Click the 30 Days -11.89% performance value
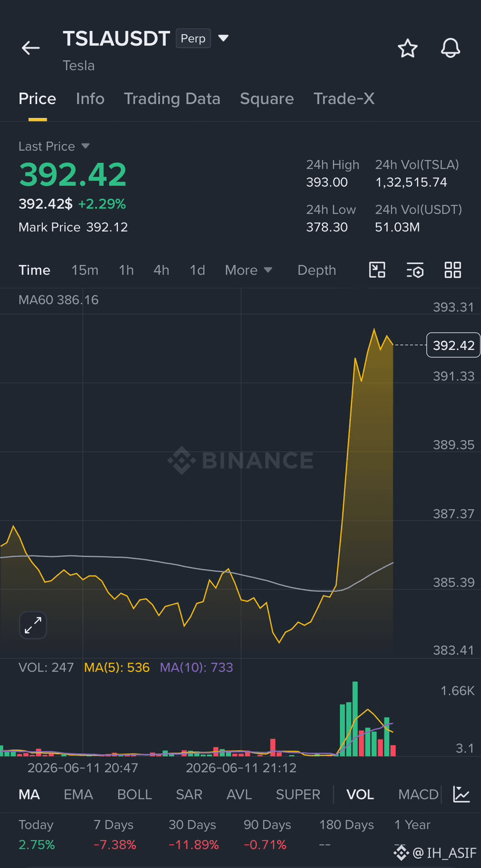 tap(193, 845)
